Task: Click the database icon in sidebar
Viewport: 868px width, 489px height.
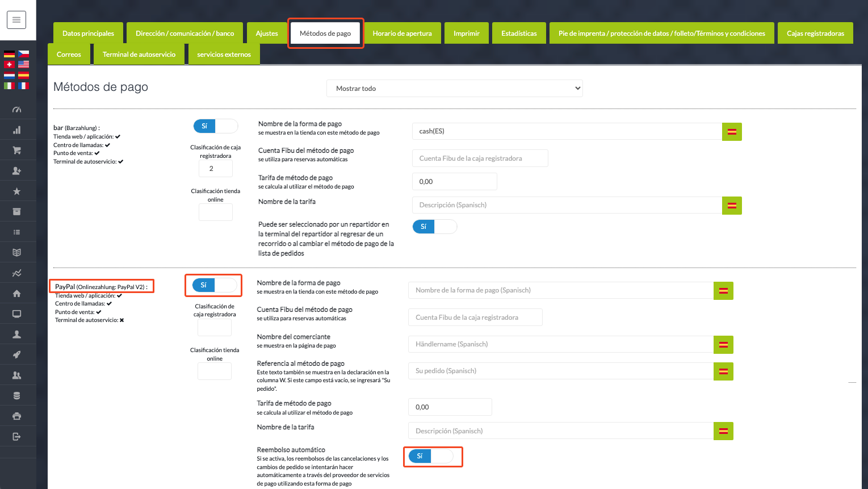Action: 17,396
